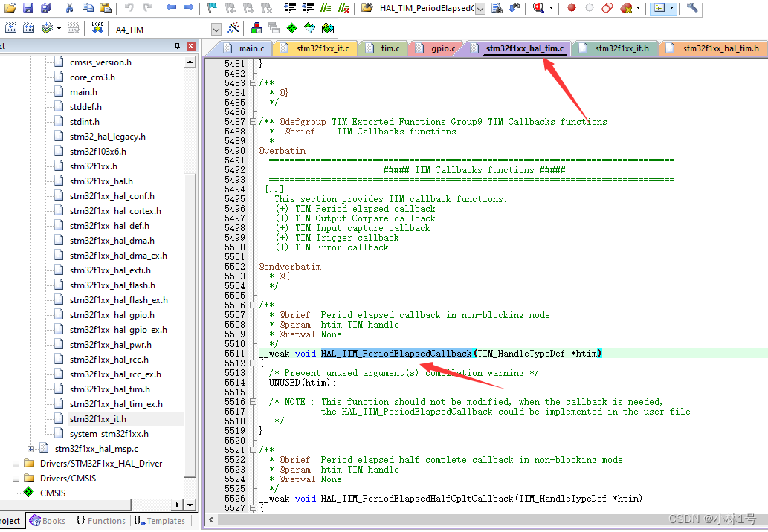Image resolution: width=768 pixels, height=532 pixels.
Task: Open a file with the folder icon
Action: (x=10, y=8)
